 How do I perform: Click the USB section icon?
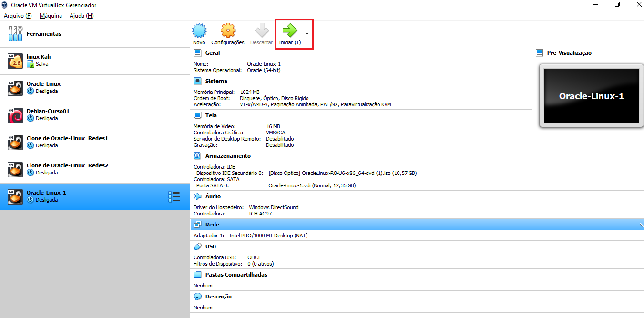click(x=198, y=246)
